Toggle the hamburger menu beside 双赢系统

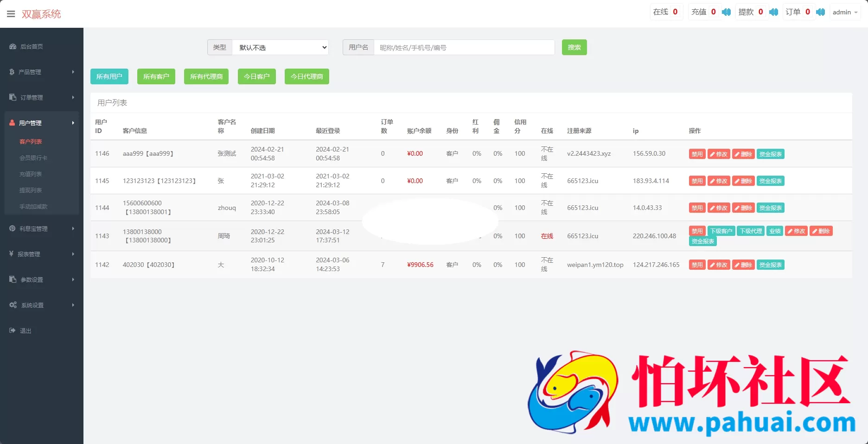coord(11,13)
